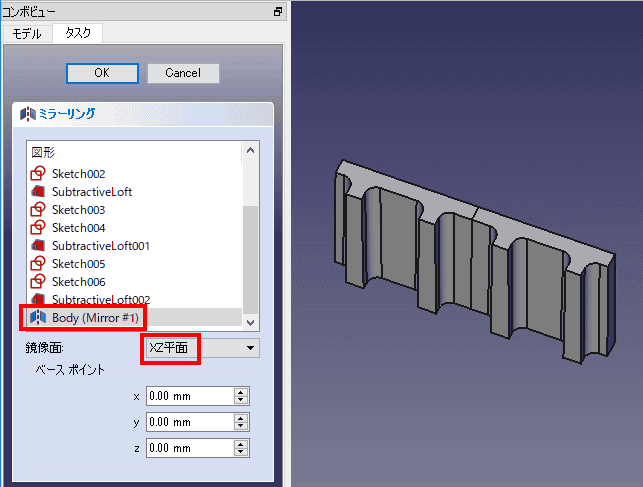The height and width of the screenshot is (487, 643).
Task: Click the Sketch004 sketch icon
Action: [38, 228]
